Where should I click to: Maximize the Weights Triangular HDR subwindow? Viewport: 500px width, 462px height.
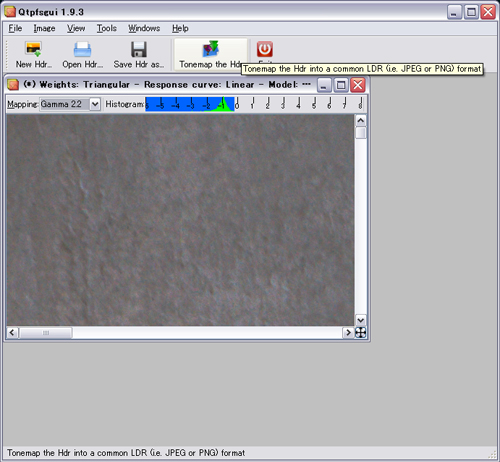(341, 85)
